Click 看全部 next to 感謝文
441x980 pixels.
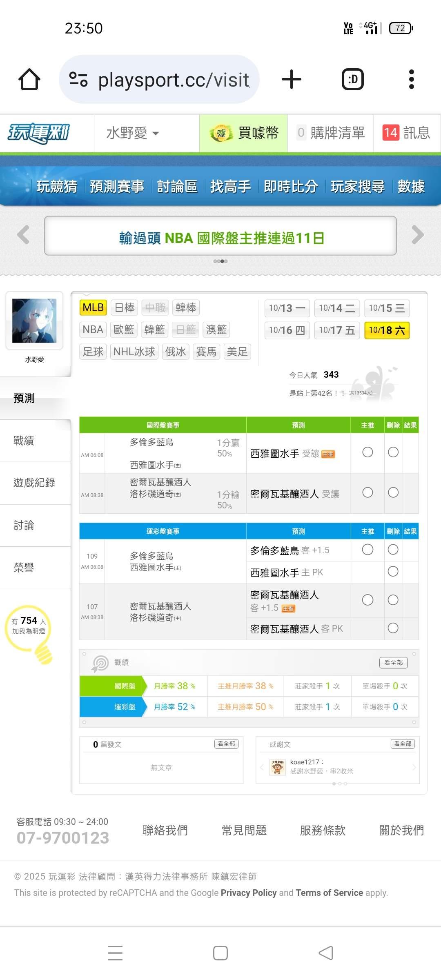click(403, 744)
